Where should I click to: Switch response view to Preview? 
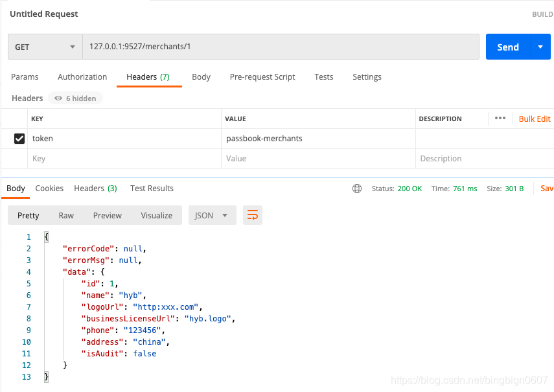pyautogui.click(x=108, y=215)
